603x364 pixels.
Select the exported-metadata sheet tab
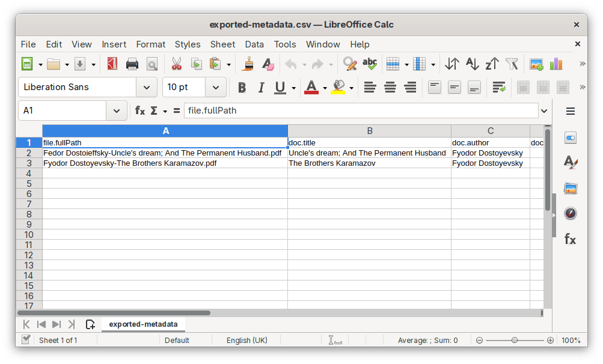coord(143,324)
